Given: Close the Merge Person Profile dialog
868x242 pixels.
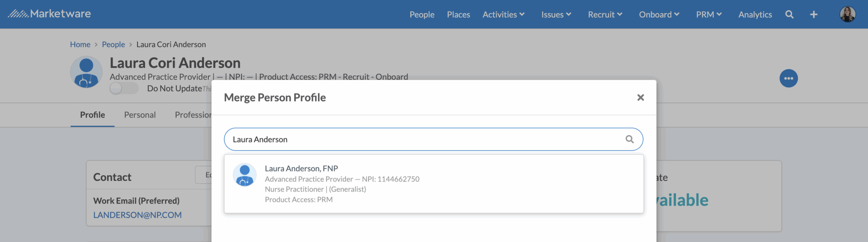Looking at the screenshot, I should point(640,98).
